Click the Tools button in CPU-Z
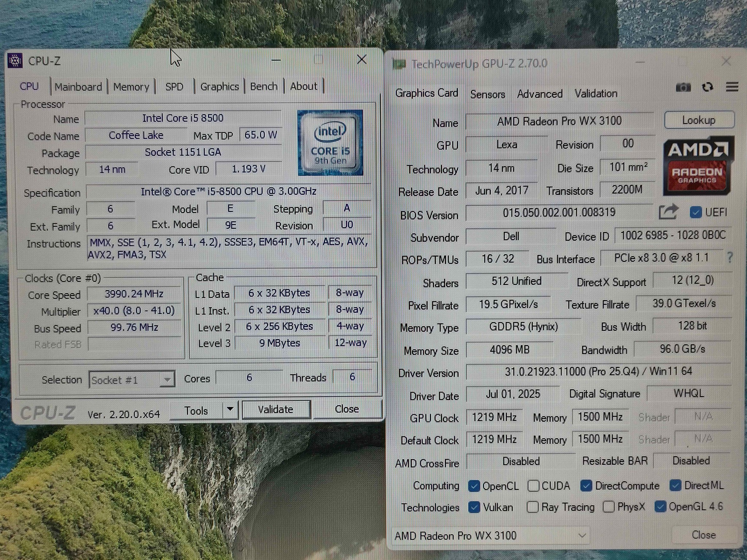 click(196, 411)
